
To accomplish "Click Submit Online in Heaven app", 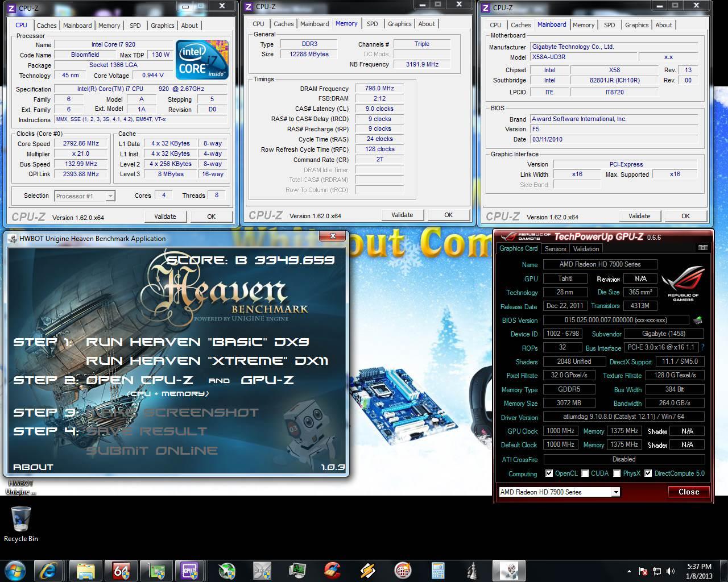I will pyautogui.click(x=152, y=451).
